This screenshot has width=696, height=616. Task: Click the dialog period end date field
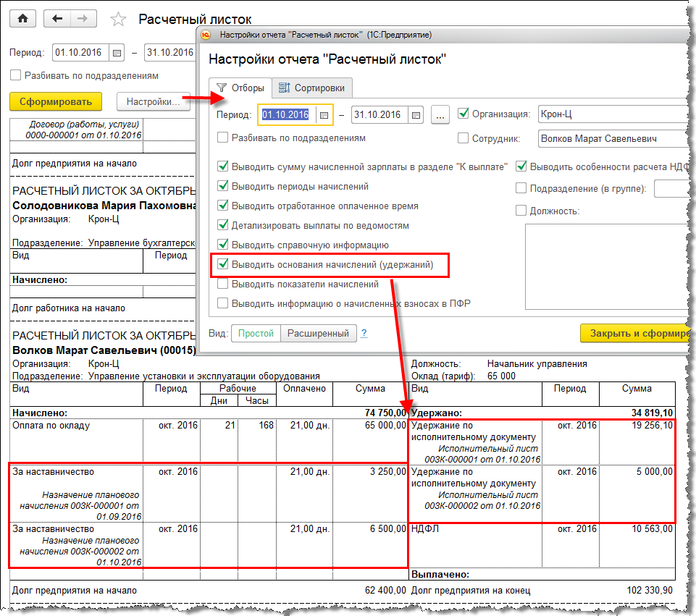pos(380,115)
